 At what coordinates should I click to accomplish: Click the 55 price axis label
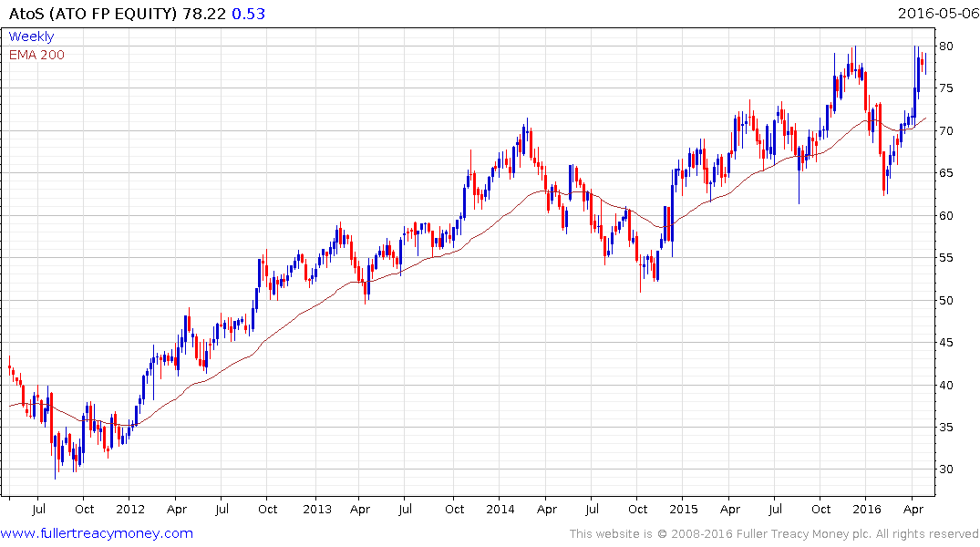point(945,258)
